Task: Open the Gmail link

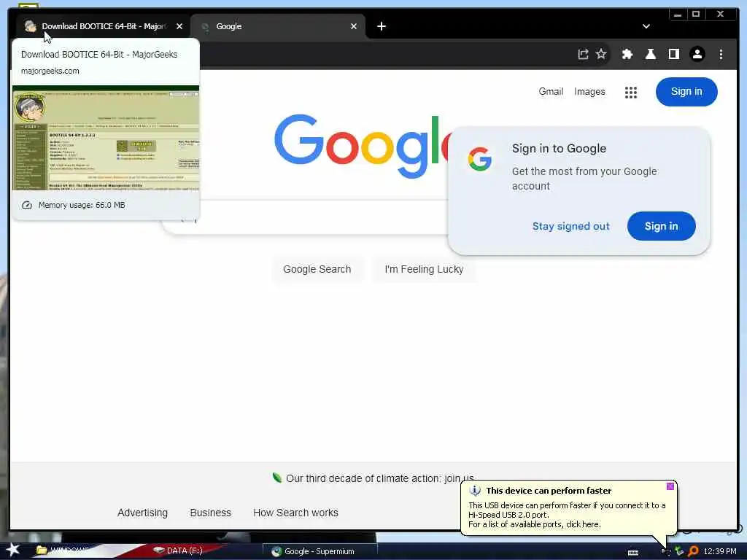Action: 551,91
